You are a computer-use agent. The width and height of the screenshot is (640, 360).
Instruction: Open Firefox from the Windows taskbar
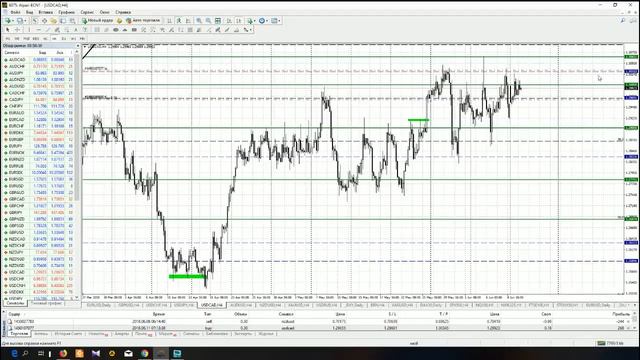click(x=63, y=353)
